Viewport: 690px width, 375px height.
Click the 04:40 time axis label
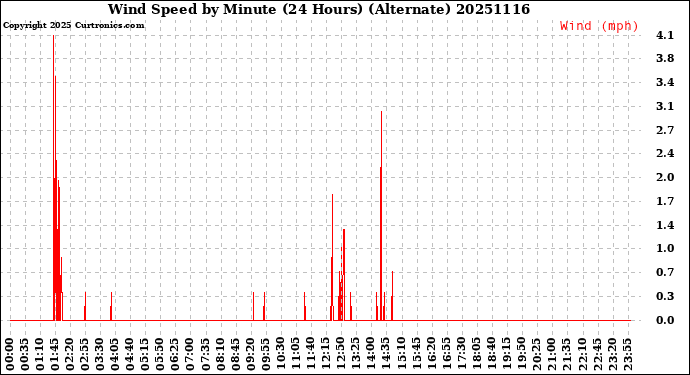tap(130, 355)
